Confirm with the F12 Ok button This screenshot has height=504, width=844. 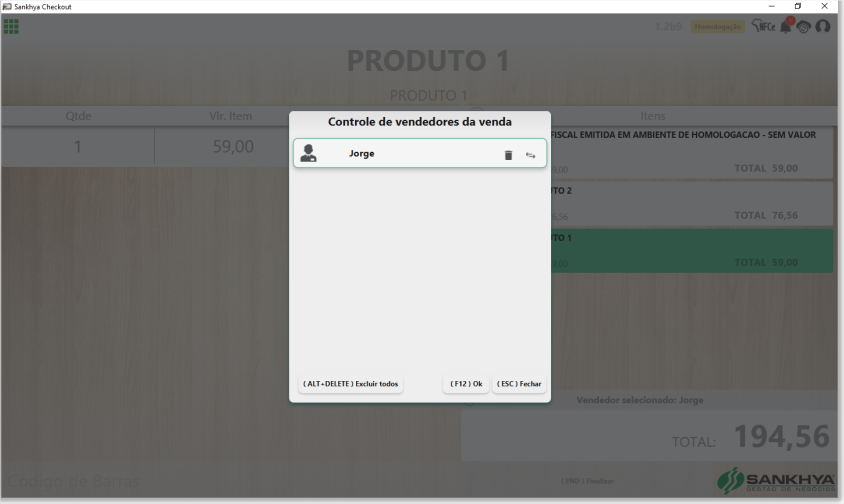(466, 384)
